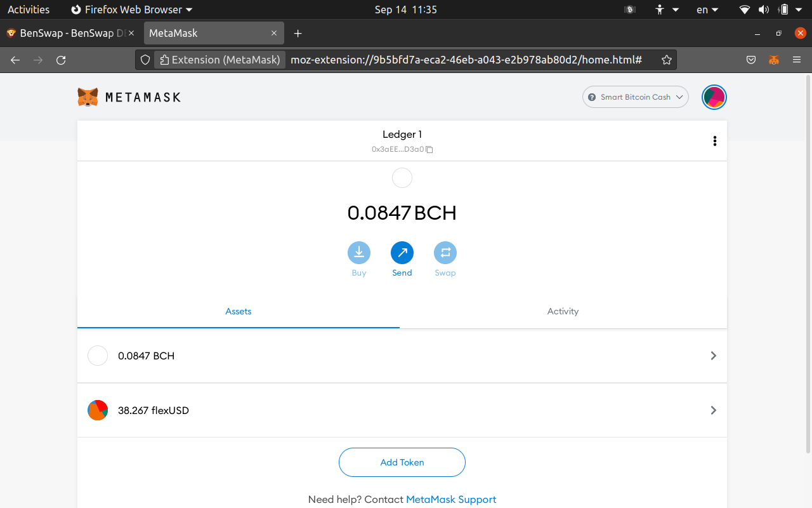
Task: Close the BenSwap tab
Action: (131, 33)
